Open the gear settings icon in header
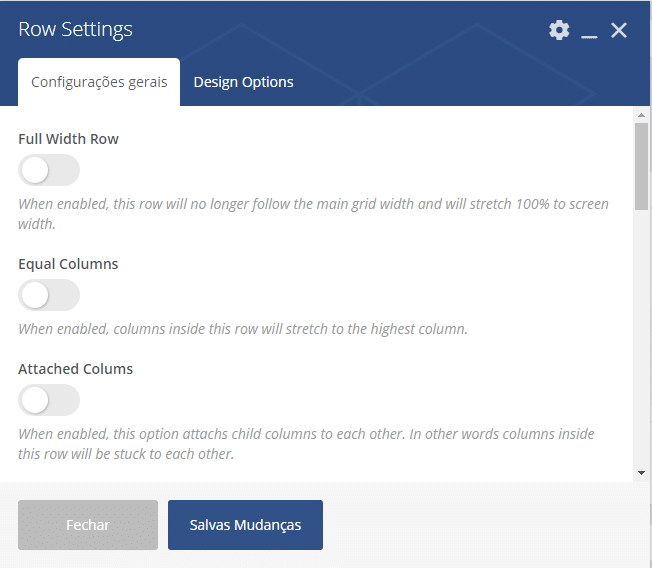652x568 pixels. click(x=559, y=30)
